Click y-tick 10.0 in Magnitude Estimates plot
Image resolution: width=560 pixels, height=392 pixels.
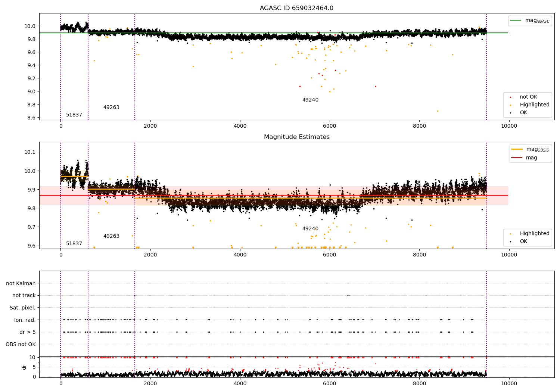tap(29, 171)
